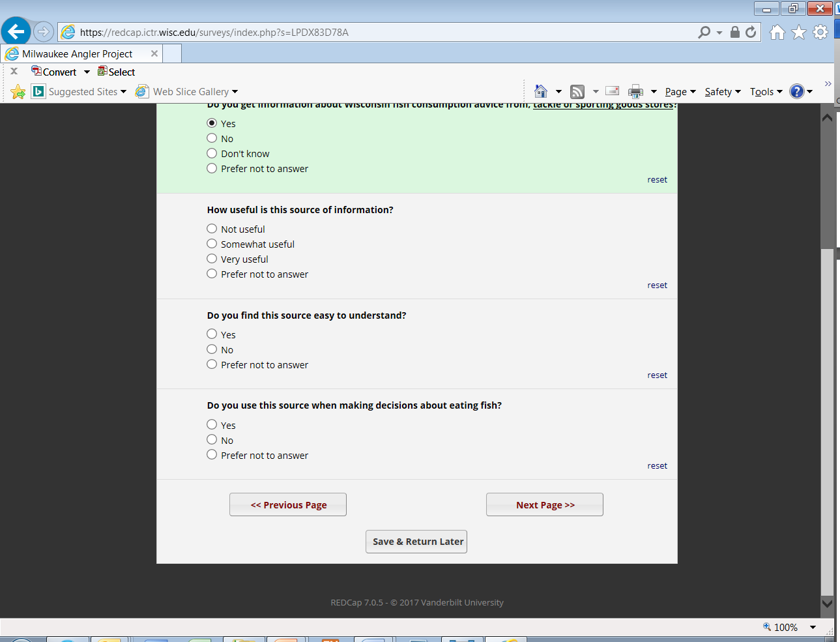Viewport: 840px width, 642px height.
Task: Open the Home icon dropdown arrow
Action: [x=558, y=92]
